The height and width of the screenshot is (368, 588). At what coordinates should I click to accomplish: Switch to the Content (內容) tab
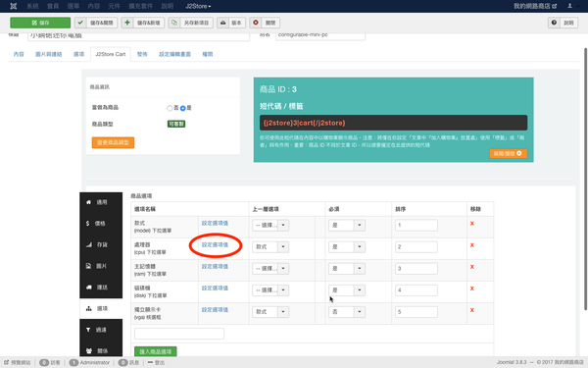(19, 54)
